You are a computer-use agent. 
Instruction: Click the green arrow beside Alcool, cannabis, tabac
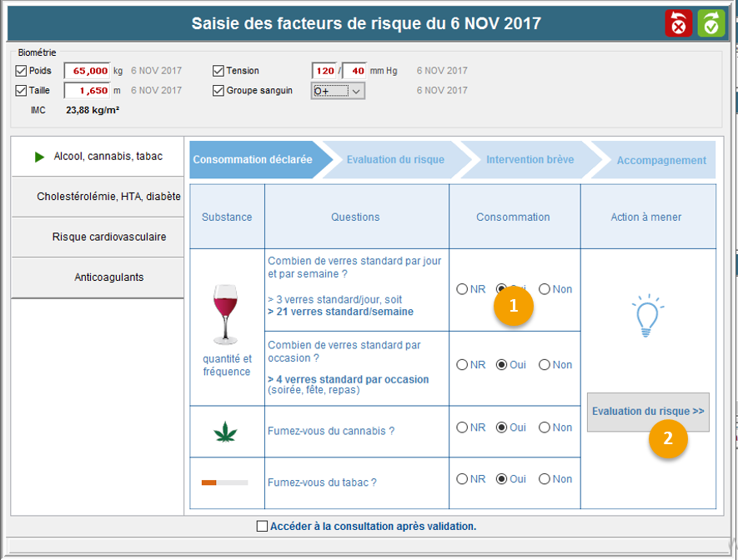pos(39,157)
